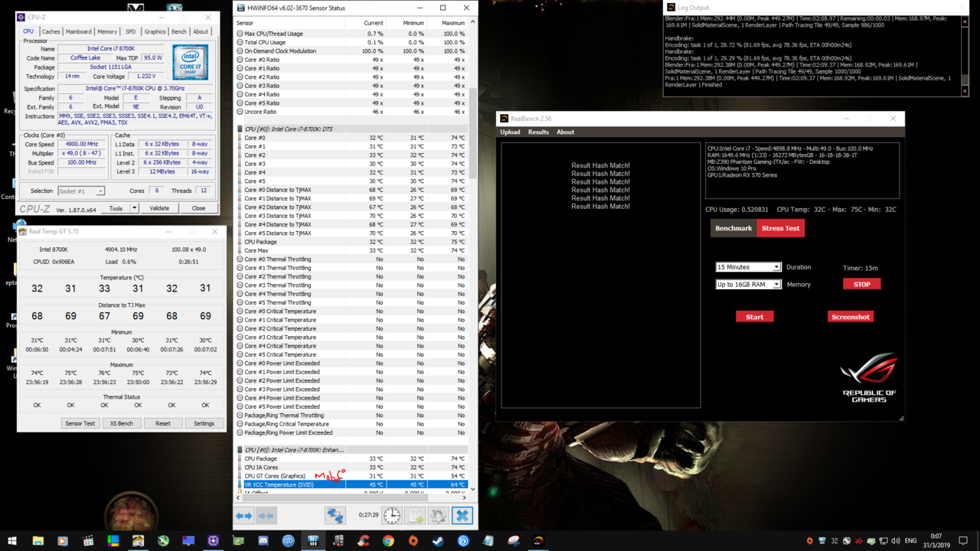Click HWiNFO scrollbar down arrow
The image size is (980, 551).
click(x=472, y=489)
